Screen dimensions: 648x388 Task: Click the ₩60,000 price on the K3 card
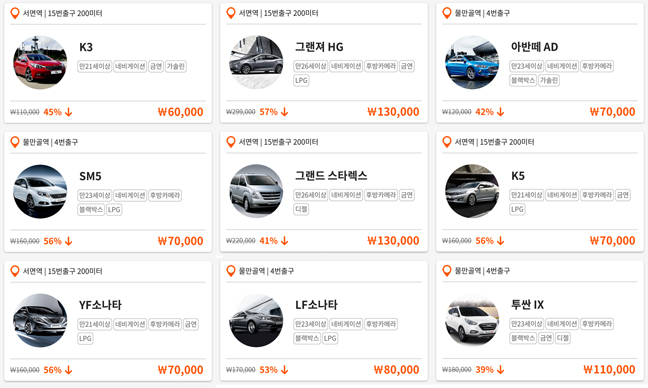pyautogui.click(x=181, y=112)
